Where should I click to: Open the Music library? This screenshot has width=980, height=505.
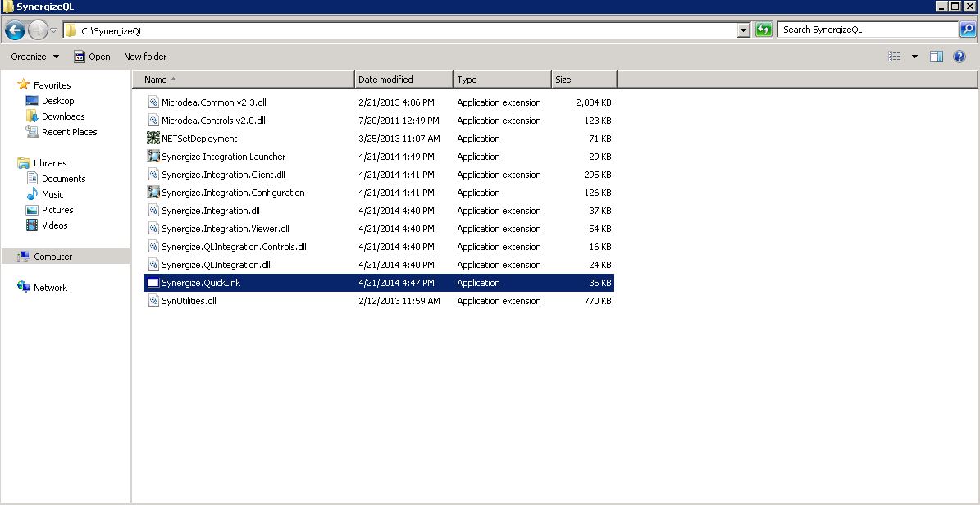pyautogui.click(x=52, y=194)
